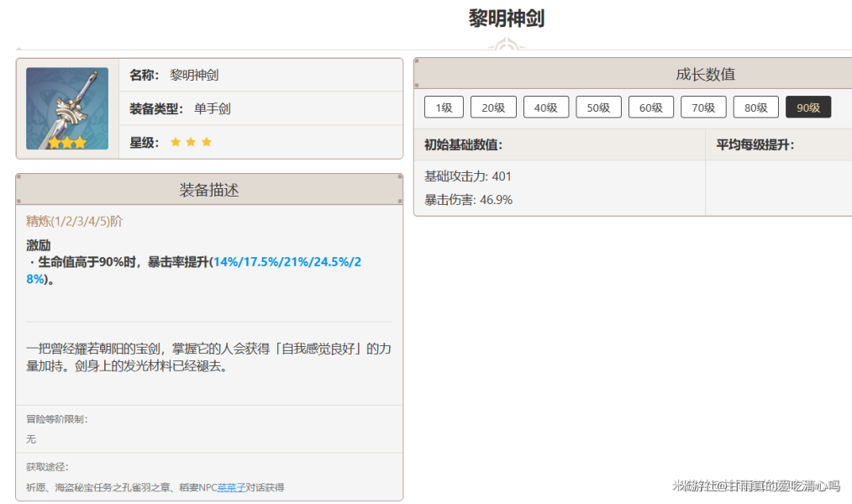Open the 菜菜子 NPC link
The image size is (852, 504).
[x=233, y=487]
